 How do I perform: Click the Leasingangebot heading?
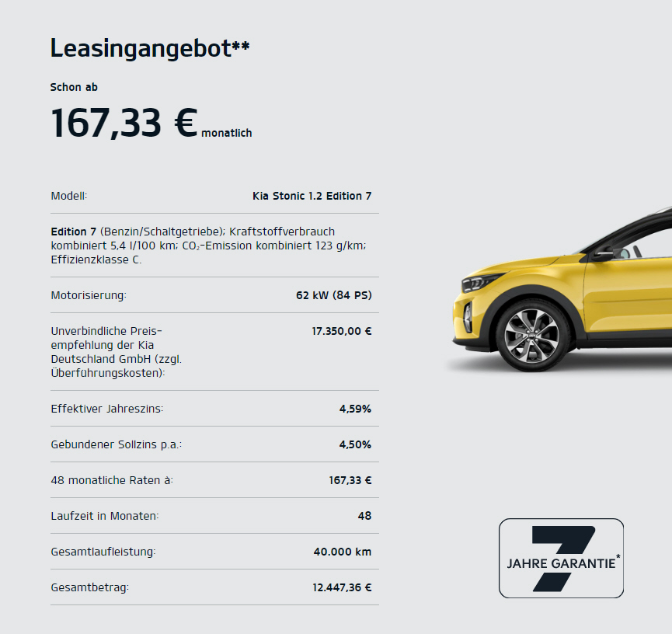pos(150,47)
